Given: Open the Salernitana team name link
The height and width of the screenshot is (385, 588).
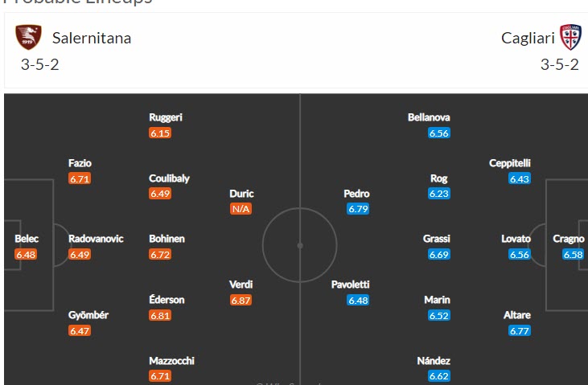Looking at the screenshot, I should 92,38.
